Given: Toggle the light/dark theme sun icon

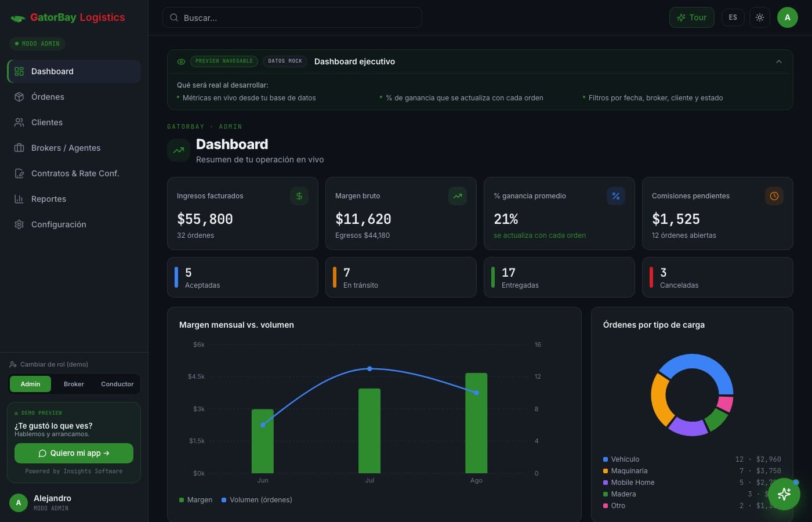Looking at the screenshot, I should 760,17.
